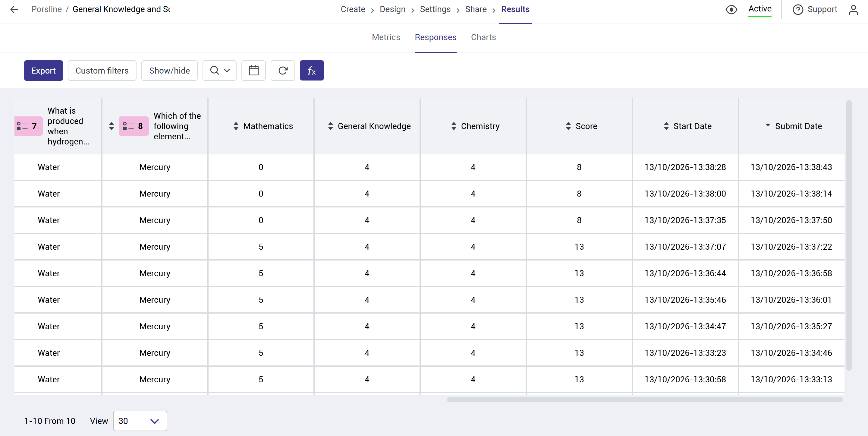Open Custom filters
Viewport: 868px width, 436px height.
coord(102,71)
